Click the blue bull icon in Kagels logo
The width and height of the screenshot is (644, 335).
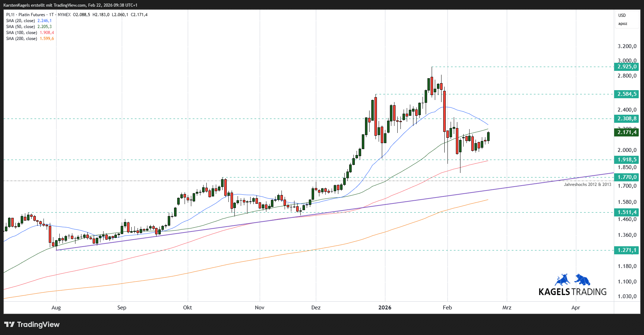click(x=563, y=280)
